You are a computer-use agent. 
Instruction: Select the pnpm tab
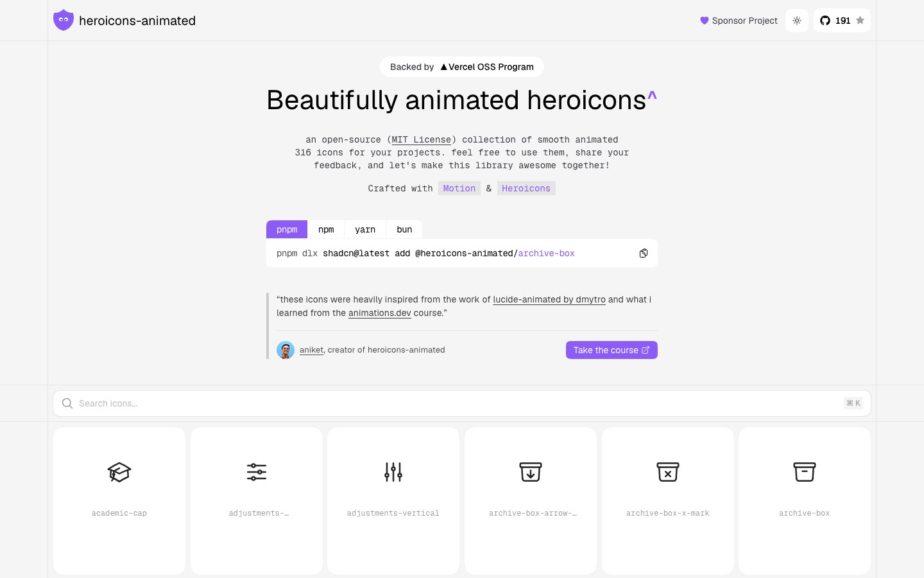pyautogui.click(x=287, y=229)
